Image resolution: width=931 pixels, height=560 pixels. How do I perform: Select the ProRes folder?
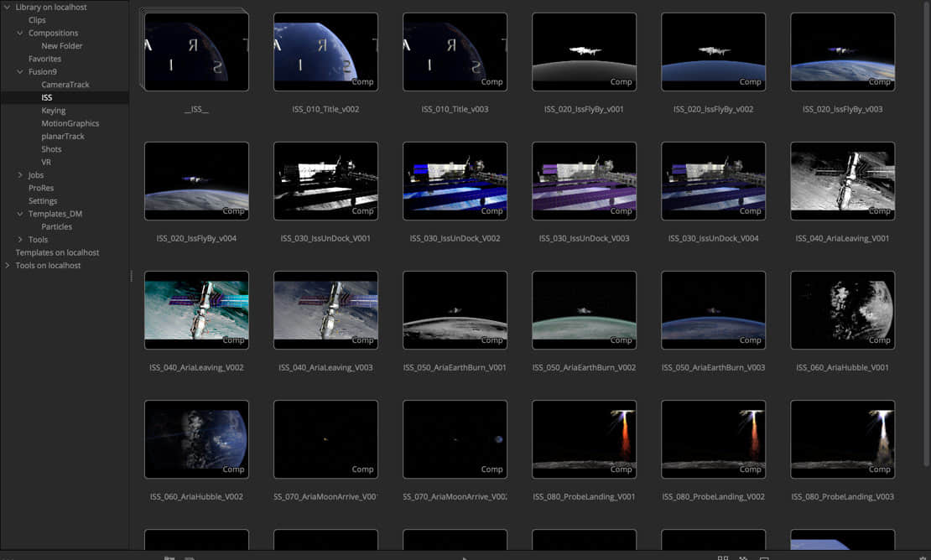tap(41, 188)
